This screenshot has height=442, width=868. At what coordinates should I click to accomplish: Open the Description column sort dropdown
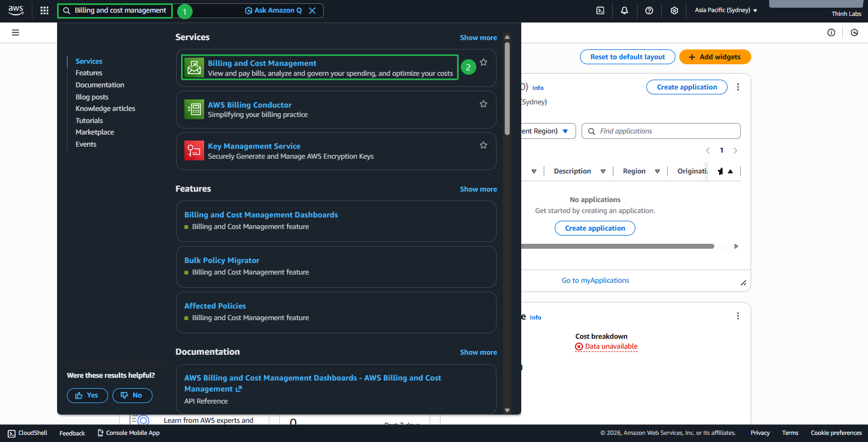coord(603,171)
